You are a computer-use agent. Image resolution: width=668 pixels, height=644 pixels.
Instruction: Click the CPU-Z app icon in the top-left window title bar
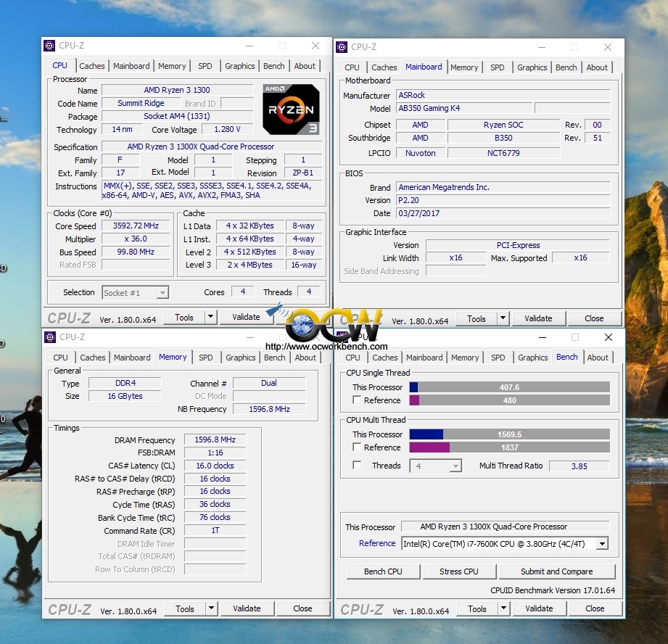[49, 45]
